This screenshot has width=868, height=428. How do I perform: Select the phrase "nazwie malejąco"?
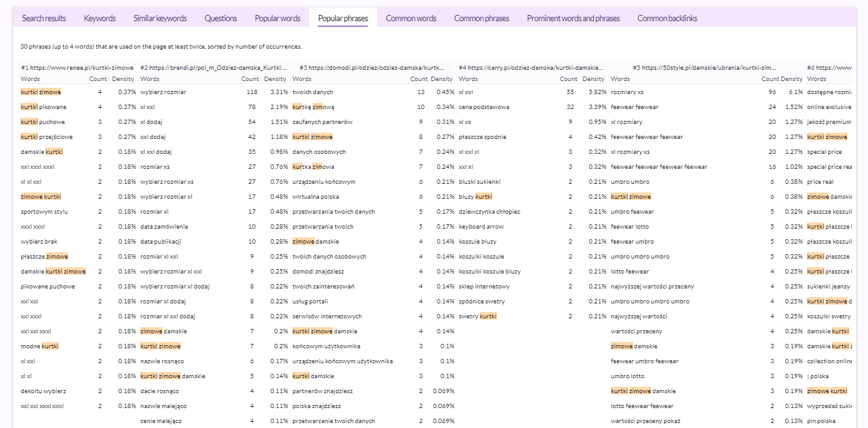(163, 406)
